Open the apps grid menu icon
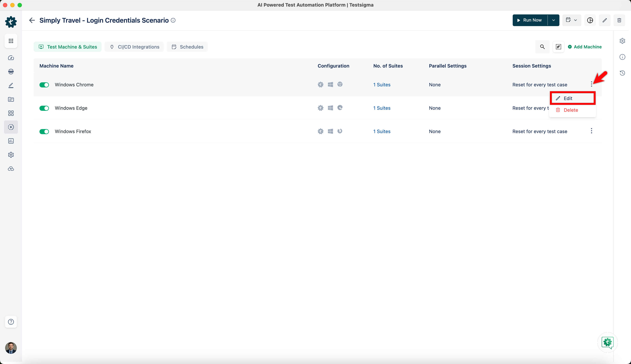Screen dimensions: 631x364 [11, 41]
